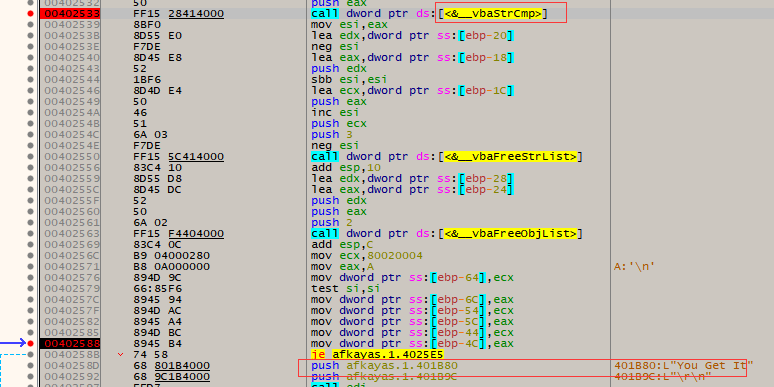Click the 'mov esi,eax' instruction

pyautogui.click(x=349, y=25)
